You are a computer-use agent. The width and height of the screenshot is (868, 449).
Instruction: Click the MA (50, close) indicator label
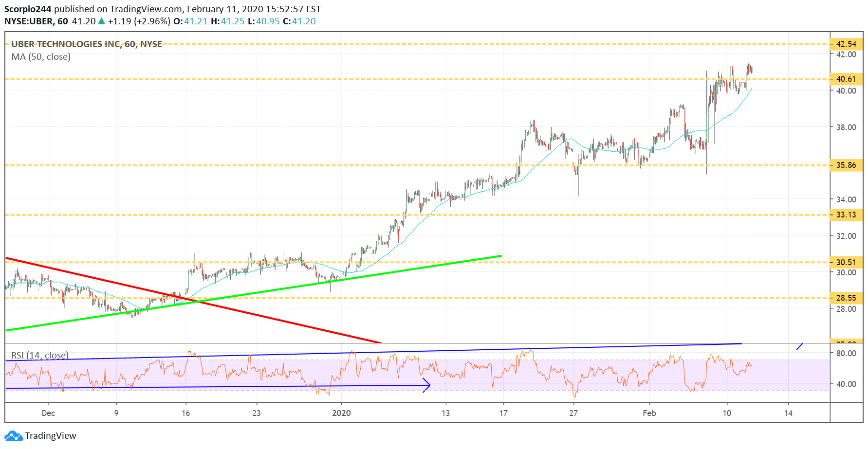(x=41, y=57)
